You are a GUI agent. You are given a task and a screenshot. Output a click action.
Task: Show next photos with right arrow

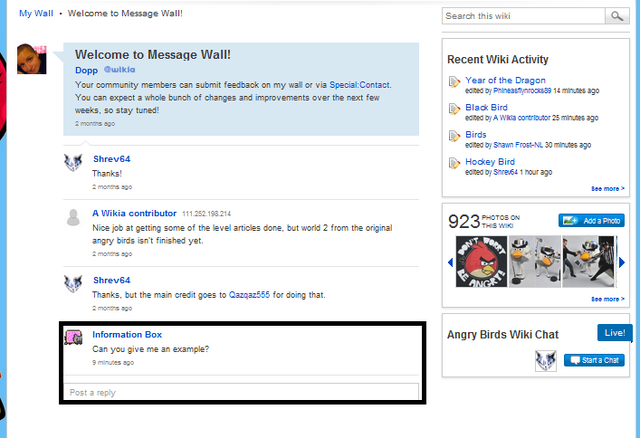click(622, 262)
